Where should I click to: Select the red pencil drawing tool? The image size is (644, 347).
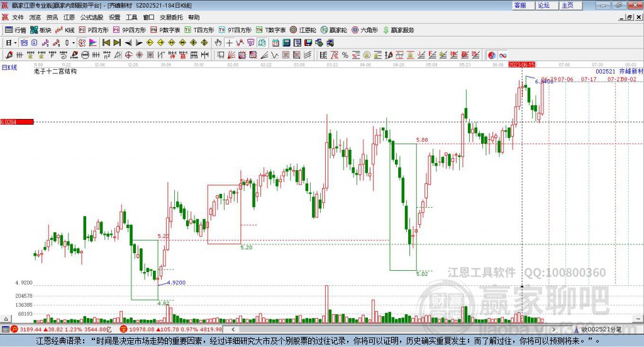click(9, 55)
